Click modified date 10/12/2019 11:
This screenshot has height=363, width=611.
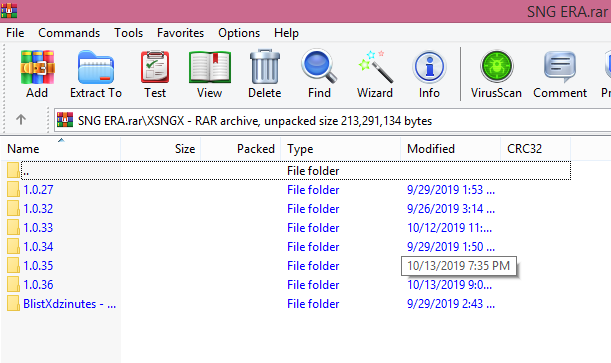point(449,228)
